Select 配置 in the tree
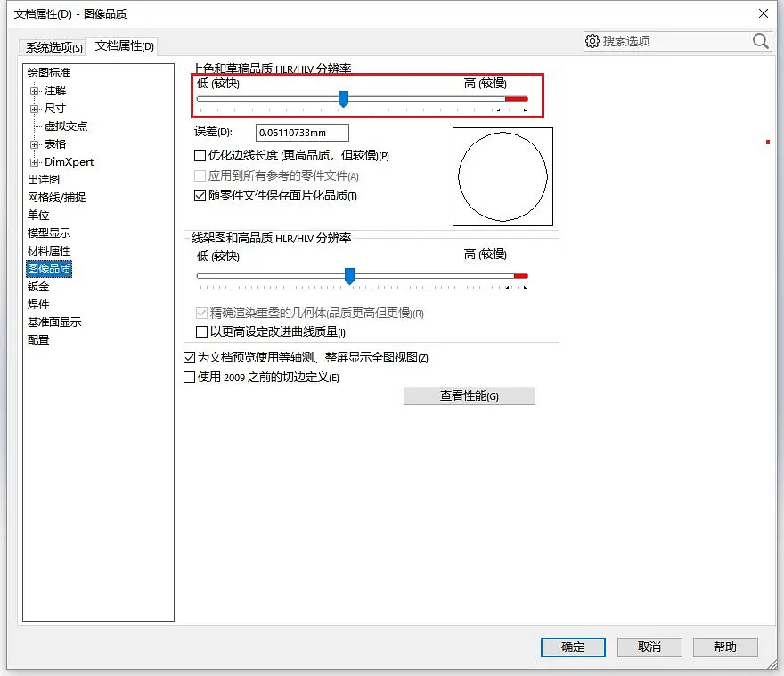This screenshot has width=784, height=676. tap(38, 340)
